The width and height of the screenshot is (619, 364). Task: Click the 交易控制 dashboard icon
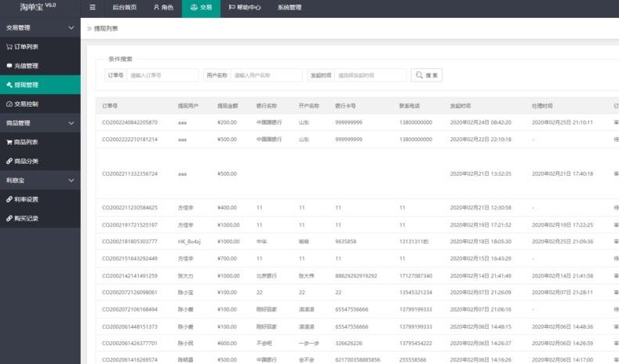point(9,104)
